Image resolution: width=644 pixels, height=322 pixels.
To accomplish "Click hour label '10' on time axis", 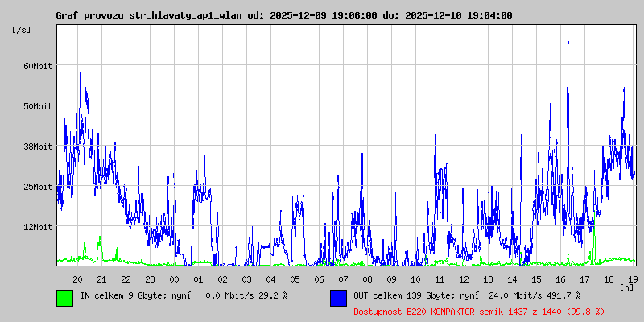I will (x=415, y=279).
